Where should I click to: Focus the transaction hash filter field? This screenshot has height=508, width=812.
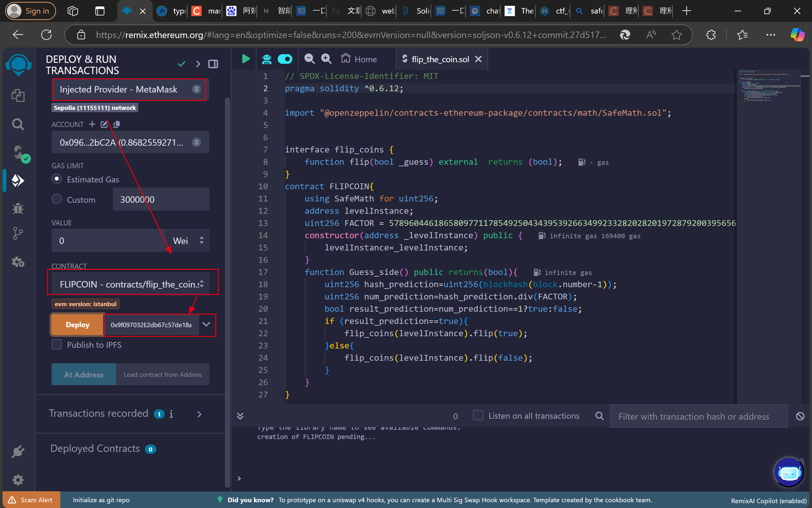pos(699,416)
